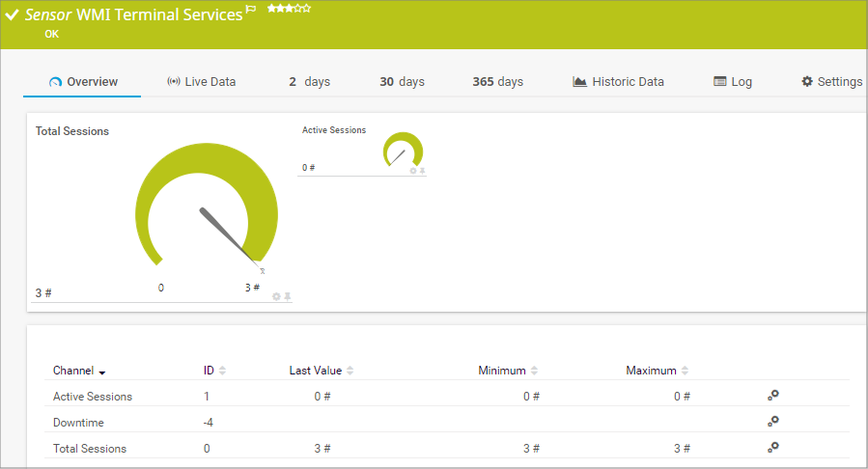Pin the Total Sessions gauge

pos(287,297)
